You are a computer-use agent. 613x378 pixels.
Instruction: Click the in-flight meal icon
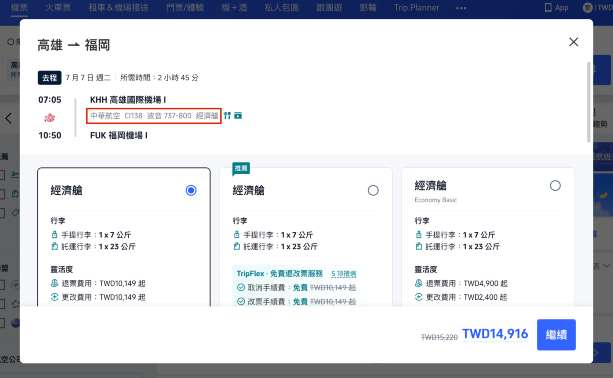pos(228,115)
